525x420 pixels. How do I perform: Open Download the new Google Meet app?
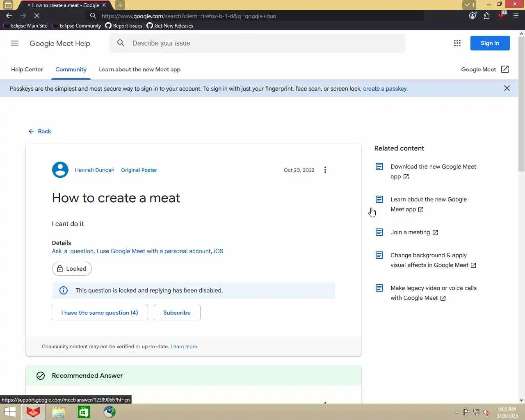(433, 171)
